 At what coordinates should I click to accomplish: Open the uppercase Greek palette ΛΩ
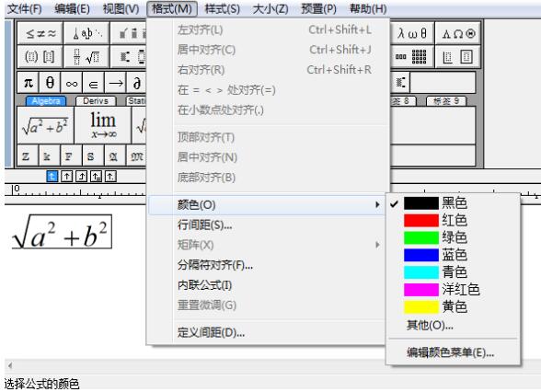(x=458, y=33)
